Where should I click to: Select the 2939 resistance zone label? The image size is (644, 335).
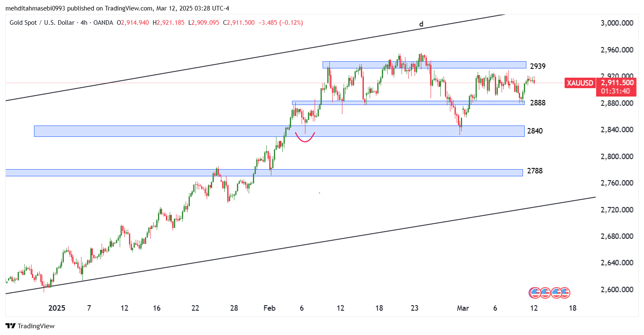point(538,66)
